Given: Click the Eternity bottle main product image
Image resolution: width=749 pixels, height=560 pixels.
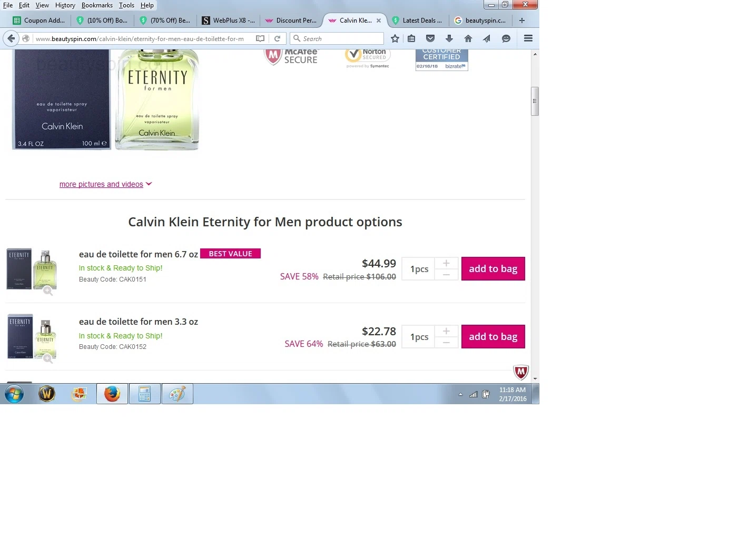Looking at the screenshot, I should [157, 99].
